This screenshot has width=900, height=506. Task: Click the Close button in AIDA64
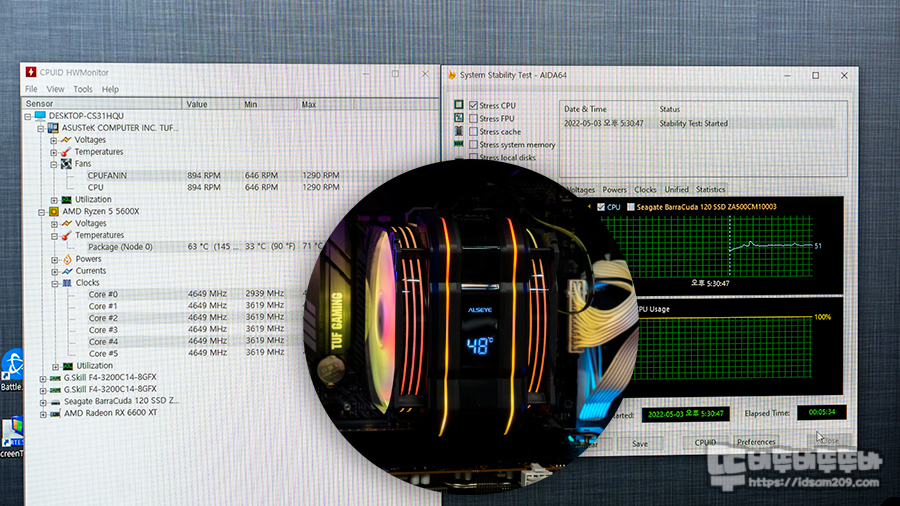pos(830,441)
